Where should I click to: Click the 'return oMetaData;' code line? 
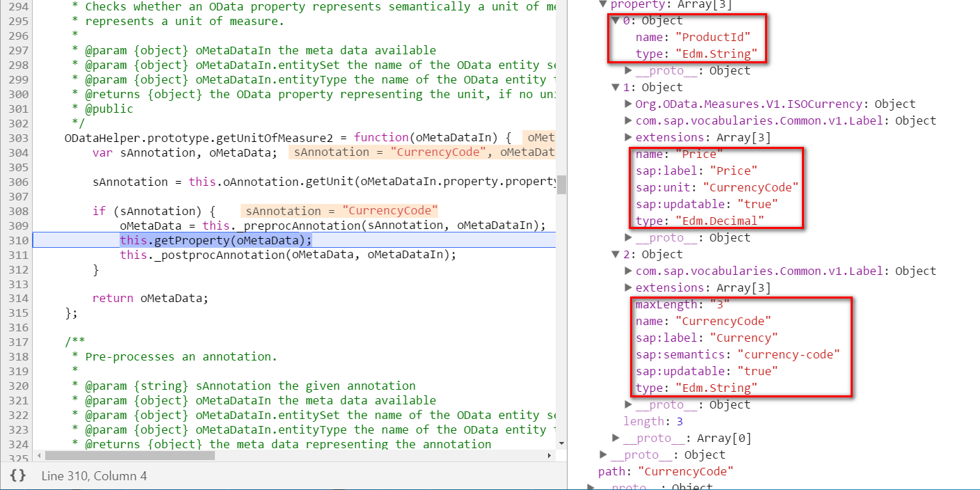150,298
